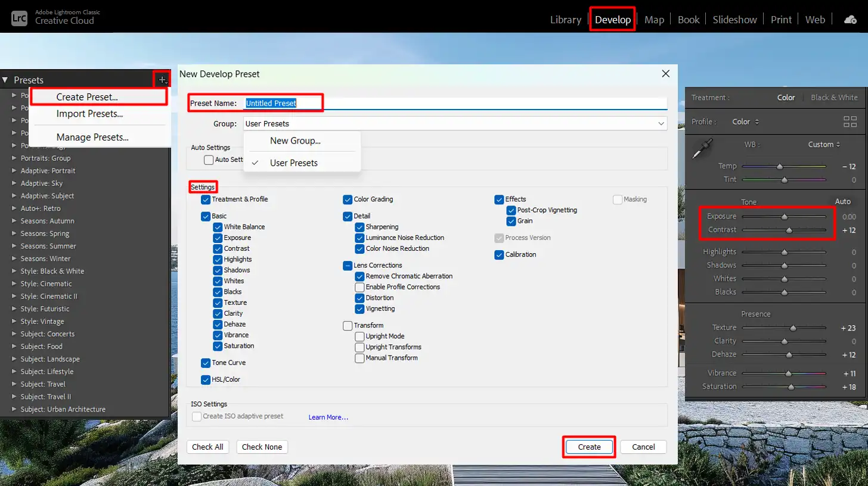Uncheck the Sharpening checkbox

[359, 227]
